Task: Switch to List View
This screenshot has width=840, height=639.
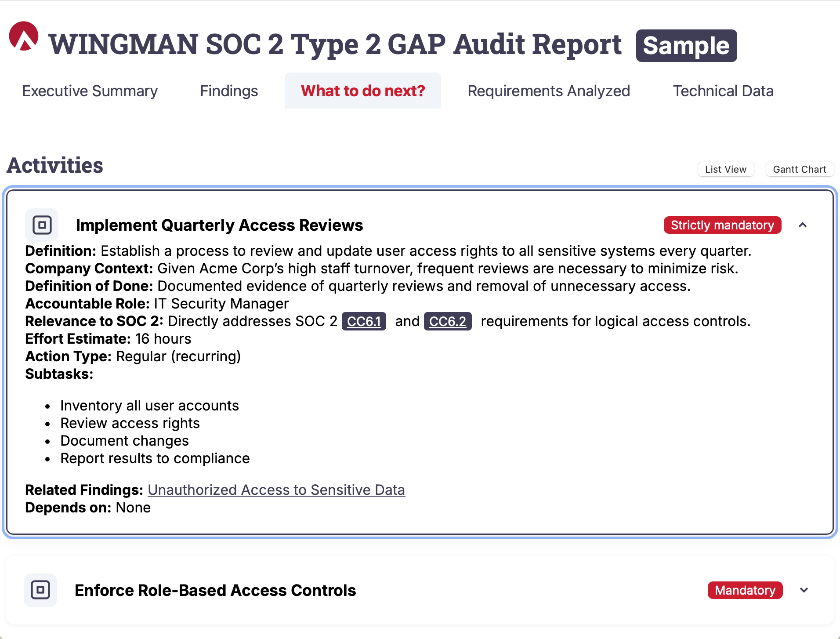Action: tap(726, 169)
